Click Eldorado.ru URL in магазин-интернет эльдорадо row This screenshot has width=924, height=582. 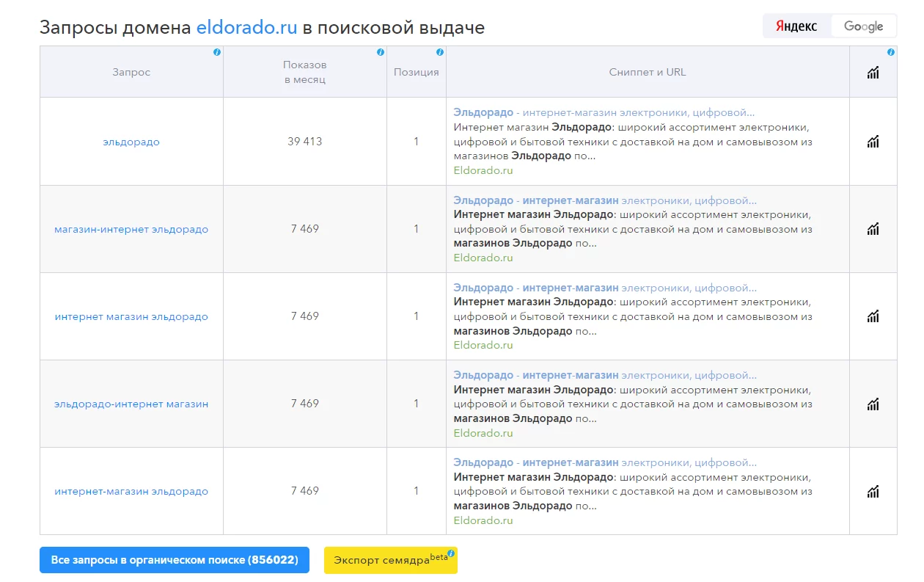(483, 258)
